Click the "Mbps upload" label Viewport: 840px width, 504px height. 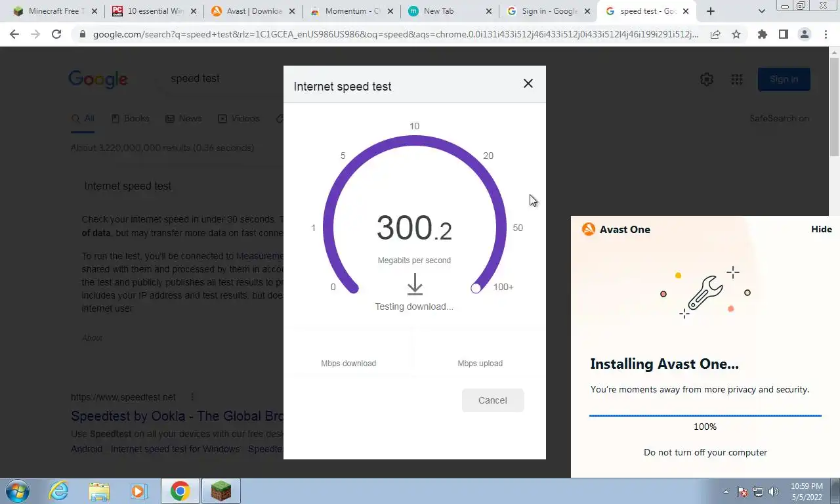pos(480,364)
